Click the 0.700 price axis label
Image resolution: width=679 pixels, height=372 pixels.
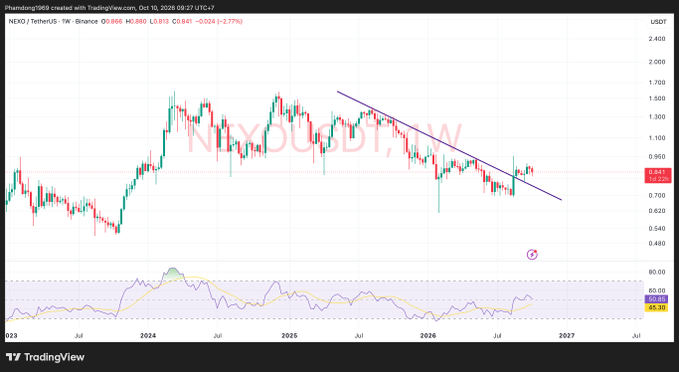click(x=657, y=195)
